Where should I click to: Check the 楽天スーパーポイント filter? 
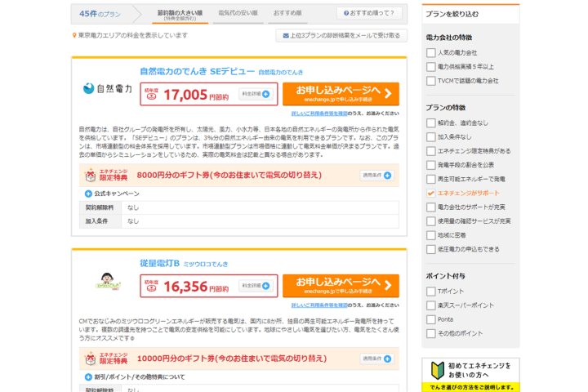pos(431,305)
